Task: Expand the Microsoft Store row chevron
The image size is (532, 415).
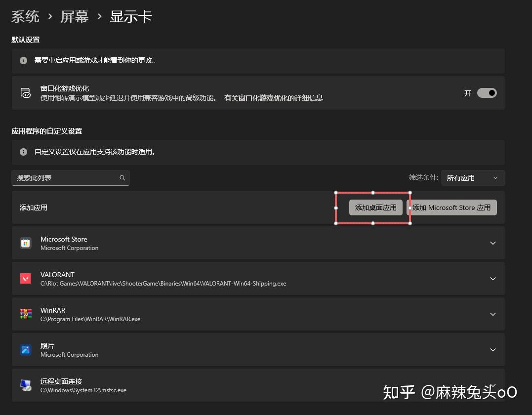Action: (493, 243)
